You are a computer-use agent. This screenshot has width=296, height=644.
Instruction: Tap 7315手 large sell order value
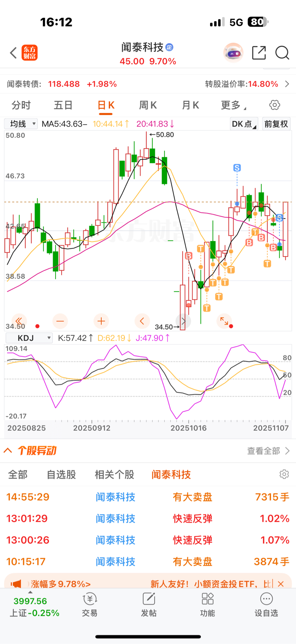(272, 497)
